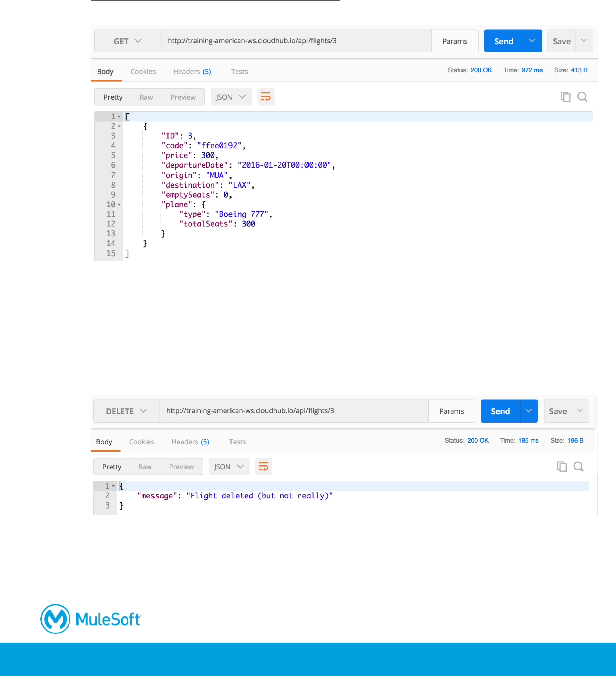
Task: Select Pretty view in DELETE response
Action: [x=111, y=467]
